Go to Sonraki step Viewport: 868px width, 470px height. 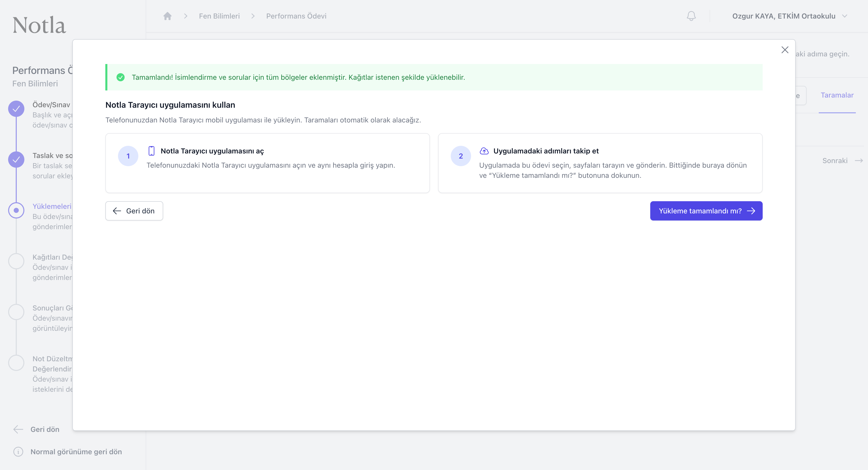pos(842,161)
